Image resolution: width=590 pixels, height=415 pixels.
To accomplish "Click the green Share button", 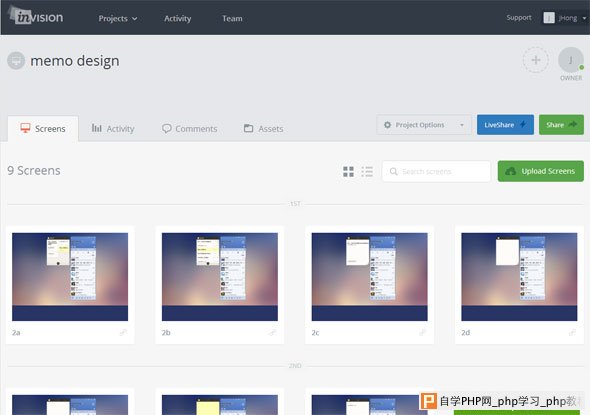I will tap(561, 125).
